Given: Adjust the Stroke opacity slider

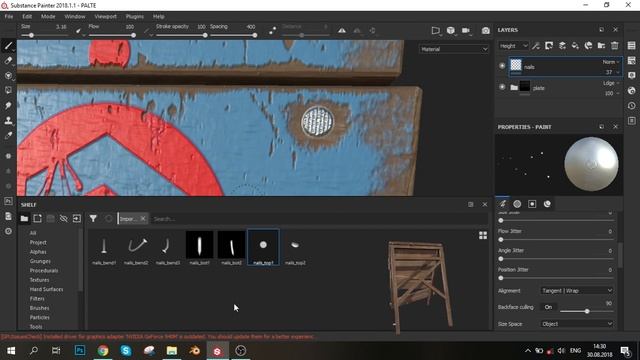Looking at the screenshot, I should tap(181, 36).
